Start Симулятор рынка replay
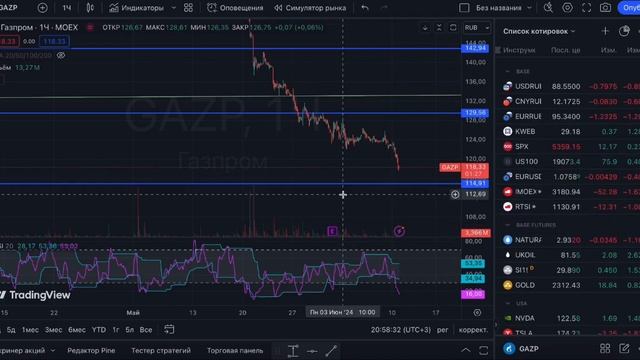The height and width of the screenshot is (360, 640). [310, 8]
